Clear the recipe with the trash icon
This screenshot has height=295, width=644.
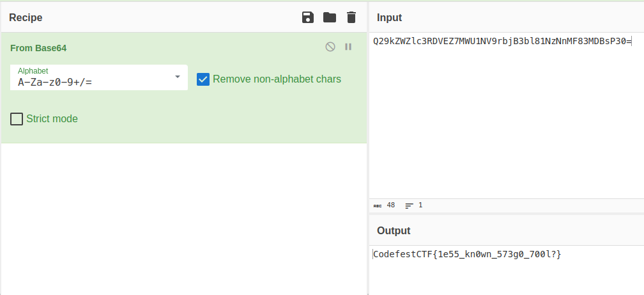pos(351,17)
